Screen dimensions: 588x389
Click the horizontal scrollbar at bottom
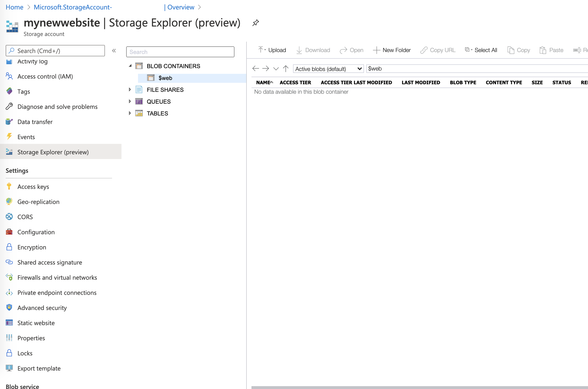click(419, 387)
